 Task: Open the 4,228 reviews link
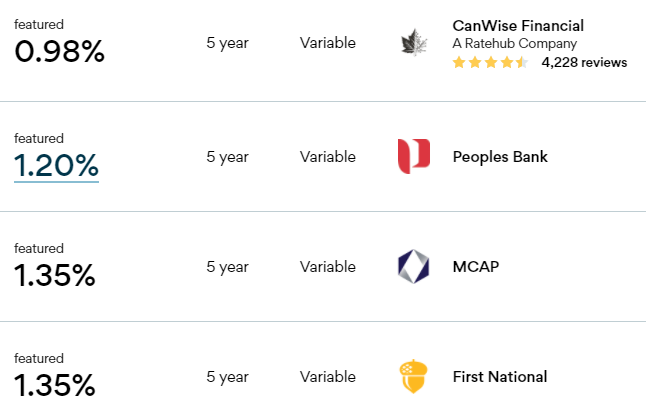[584, 63]
